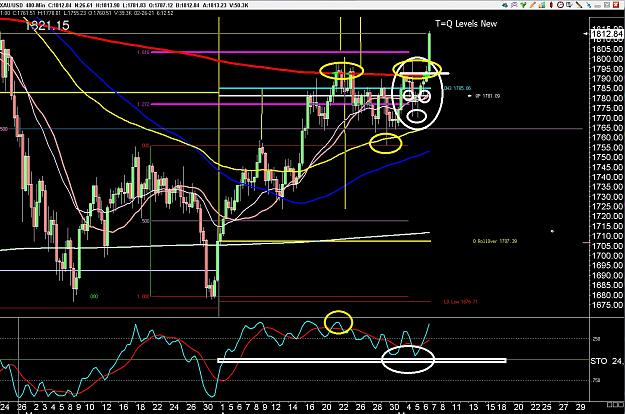Click the green '.000' Fibonacci label

[94, 296]
